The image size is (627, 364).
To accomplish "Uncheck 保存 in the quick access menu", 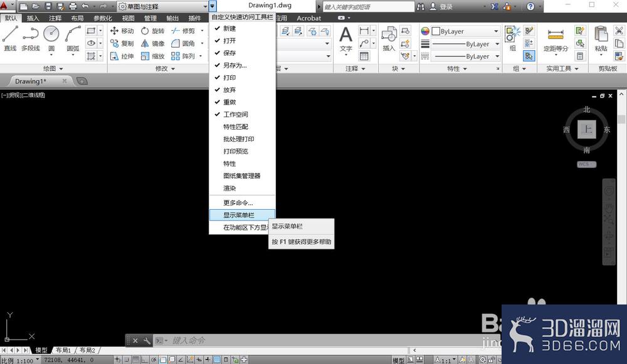I will [x=230, y=52].
